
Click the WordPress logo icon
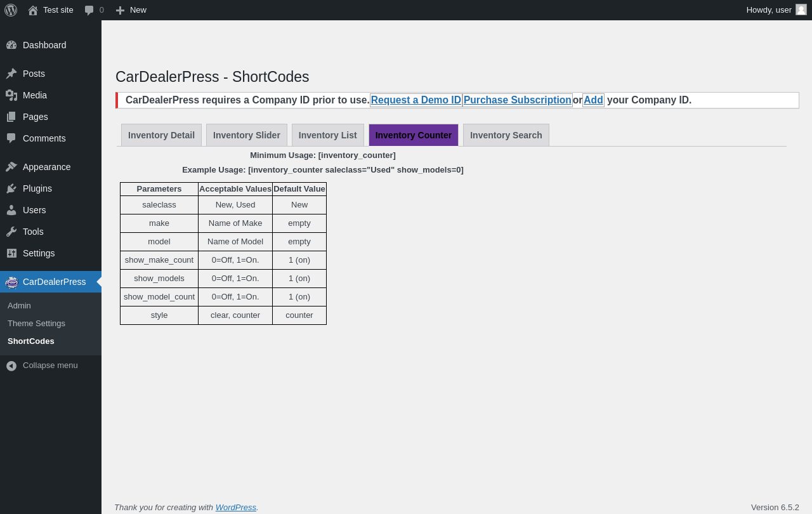pos(11,10)
